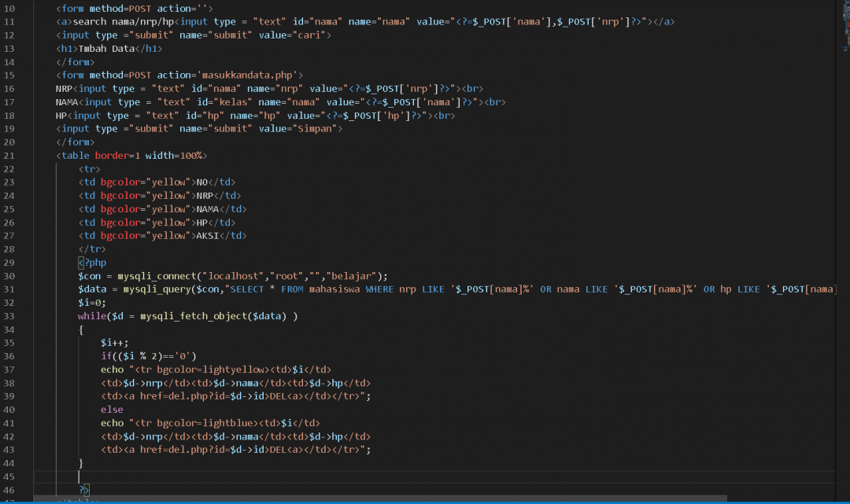Click the $i++ increment statement
The width and height of the screenshot is (850, 504).
click(x=115, y=343)
